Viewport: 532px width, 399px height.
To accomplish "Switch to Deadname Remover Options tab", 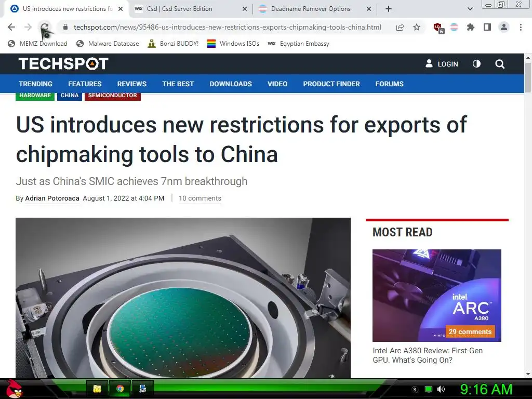I will point(311,9).
